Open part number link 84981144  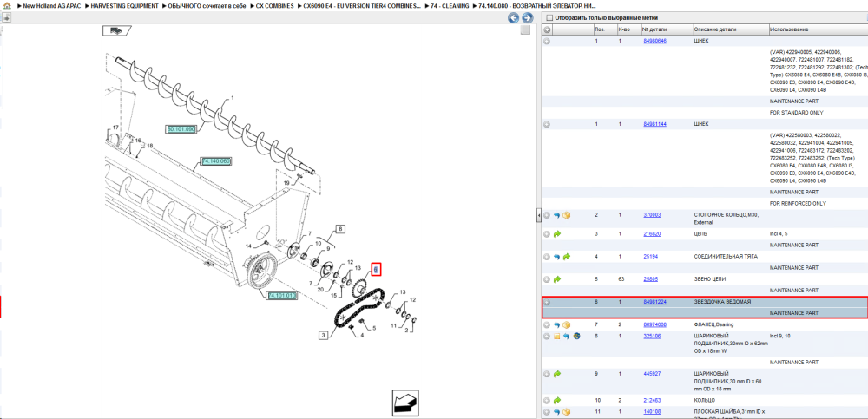click(x=654, y=124)
